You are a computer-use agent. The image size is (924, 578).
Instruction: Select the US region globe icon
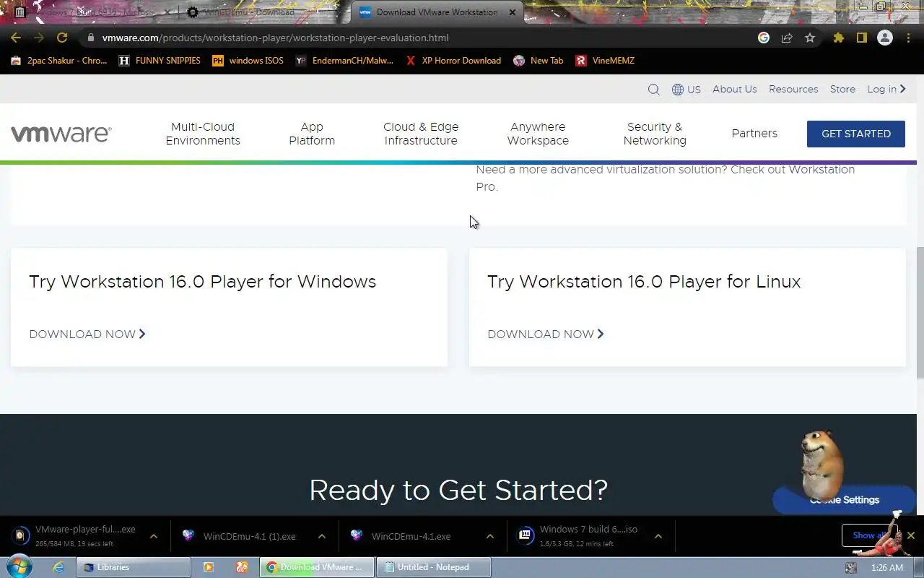pyautogui.click(x=678, y=90)
